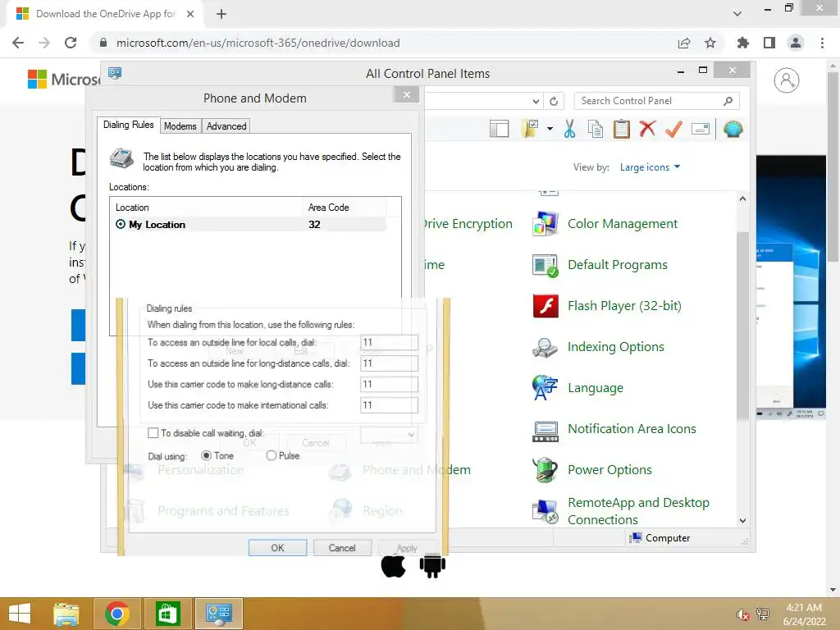Click the share page icon in Chrome's address bar
This screenshot has width=840, height=630.
click(x=684, y=43)
